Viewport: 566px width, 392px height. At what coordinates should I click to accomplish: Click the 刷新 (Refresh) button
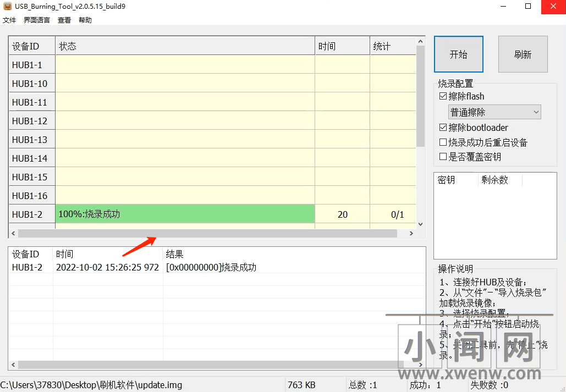click(x=523, y=54)
